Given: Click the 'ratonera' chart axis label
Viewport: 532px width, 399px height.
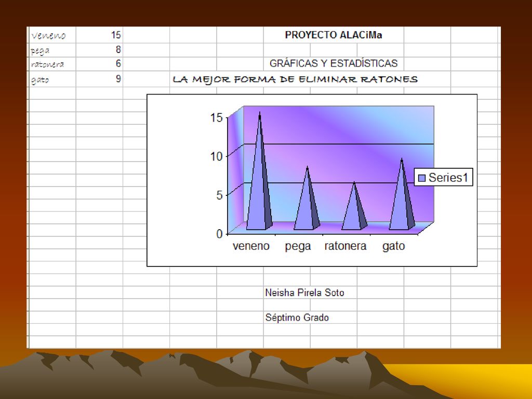Looking at the screenshot, I should pyautogui.click(x=345, y=246).
